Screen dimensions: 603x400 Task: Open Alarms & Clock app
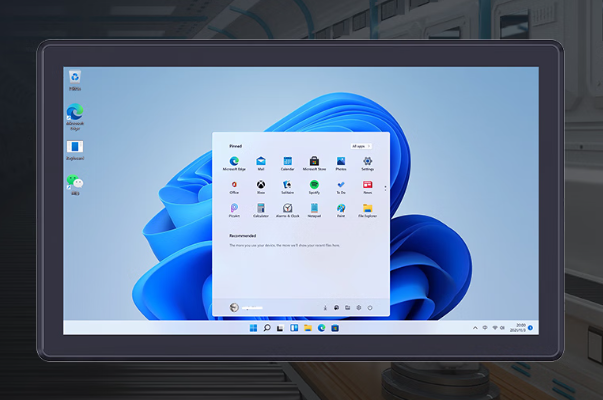pos(287,208)
